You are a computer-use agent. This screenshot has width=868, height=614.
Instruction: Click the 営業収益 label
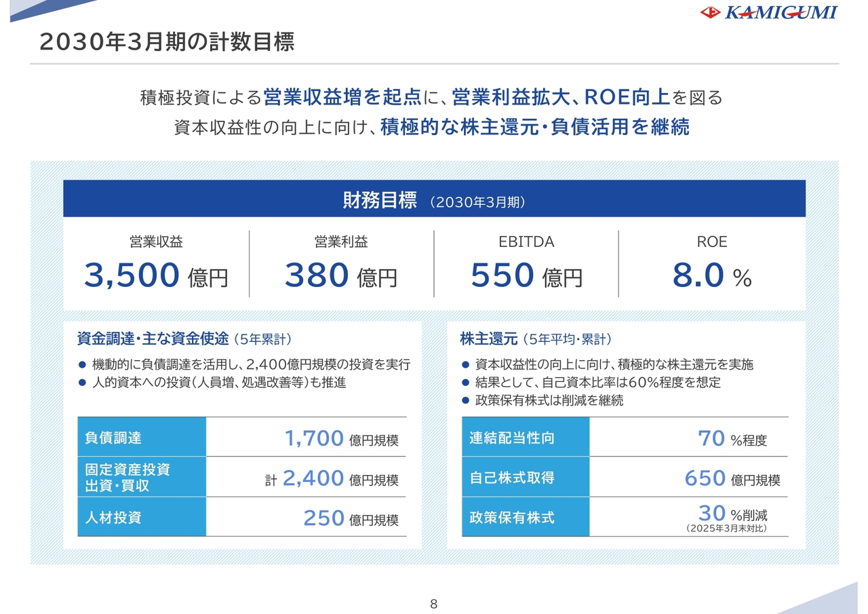156,242
